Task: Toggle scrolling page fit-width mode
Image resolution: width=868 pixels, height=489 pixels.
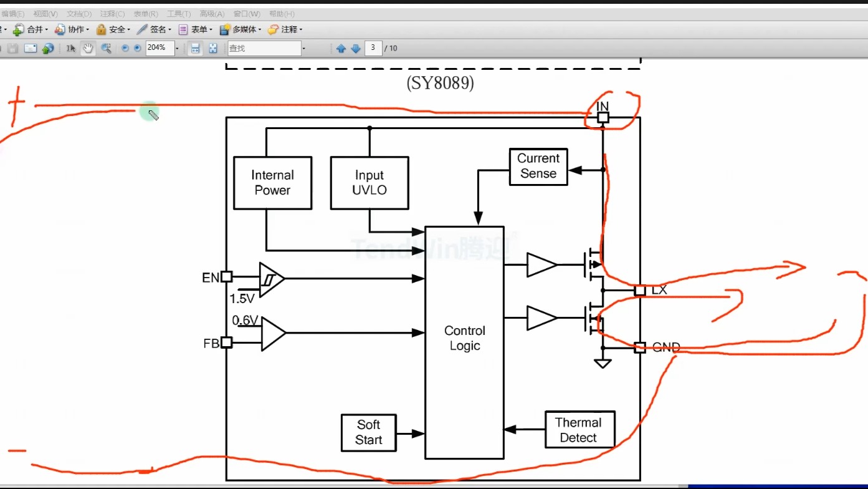Action: [196, 48]
